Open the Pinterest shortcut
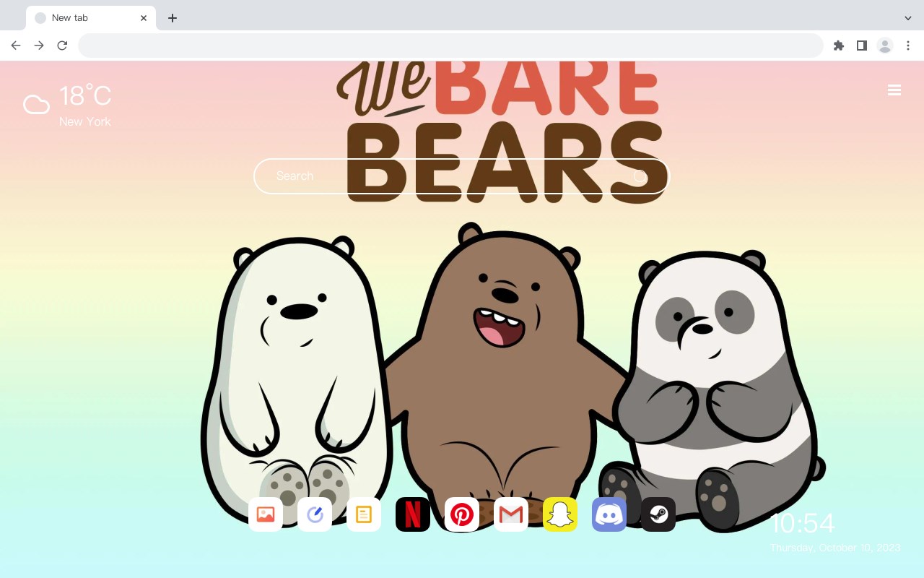The width and height of the screenshot is (924, 578). 462,514
